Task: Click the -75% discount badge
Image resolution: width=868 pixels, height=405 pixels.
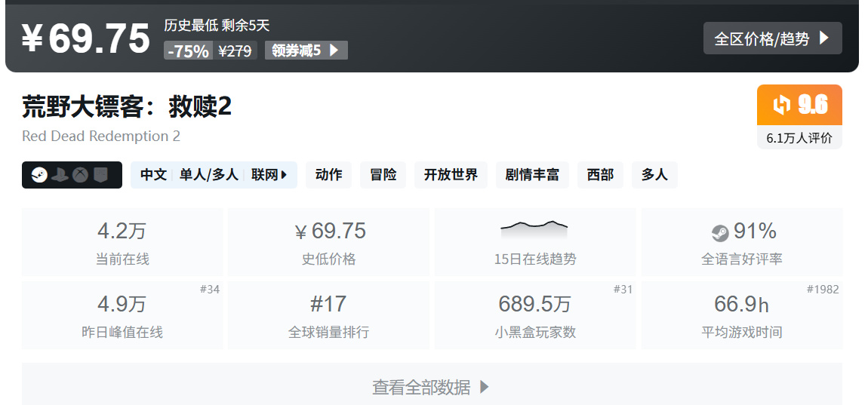Action: point(188,51)
